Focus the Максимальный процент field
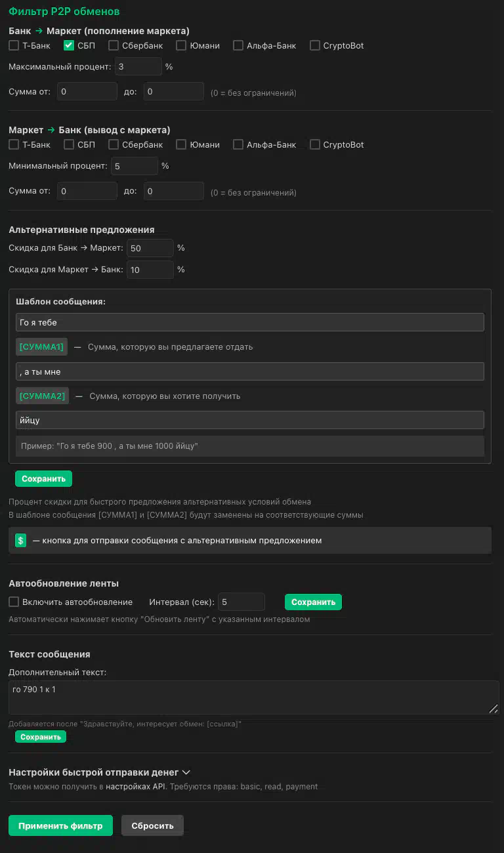 tap(138, 67)
